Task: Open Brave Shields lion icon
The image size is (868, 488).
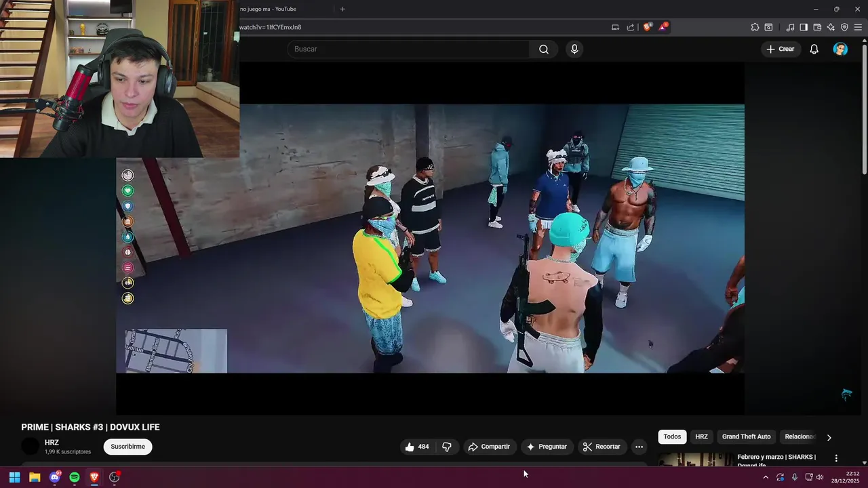Action: pos(647,27)
